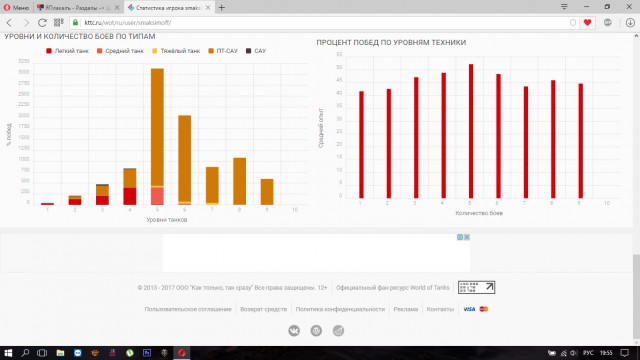Click the level 8 bar in battles chart
Screen dimensions: 640x360
pyautogui.click(x=240, y=181)
